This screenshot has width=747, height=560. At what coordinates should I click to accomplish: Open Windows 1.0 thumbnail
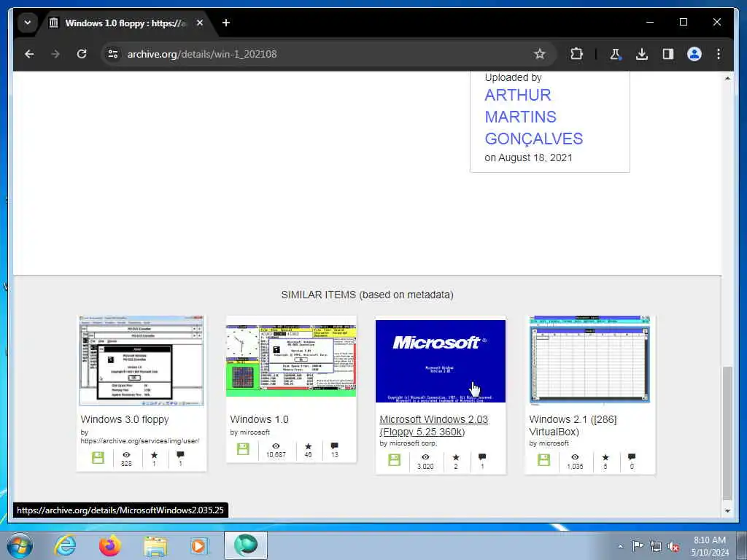coord(291,360)
